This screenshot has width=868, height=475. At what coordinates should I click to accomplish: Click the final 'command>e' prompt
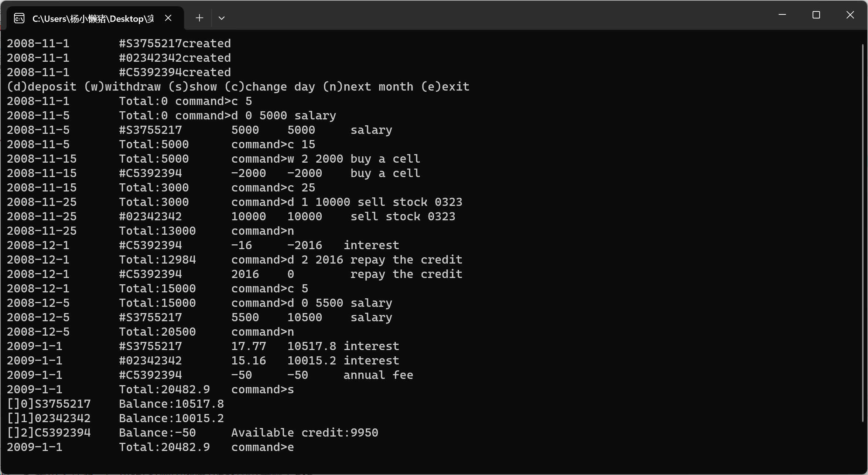262,447
